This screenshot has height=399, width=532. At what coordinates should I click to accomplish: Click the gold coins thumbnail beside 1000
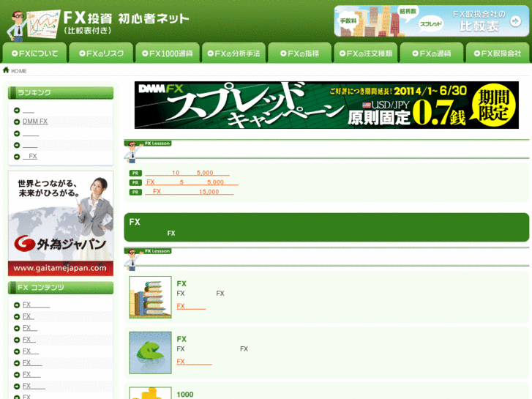pos(150,393)
